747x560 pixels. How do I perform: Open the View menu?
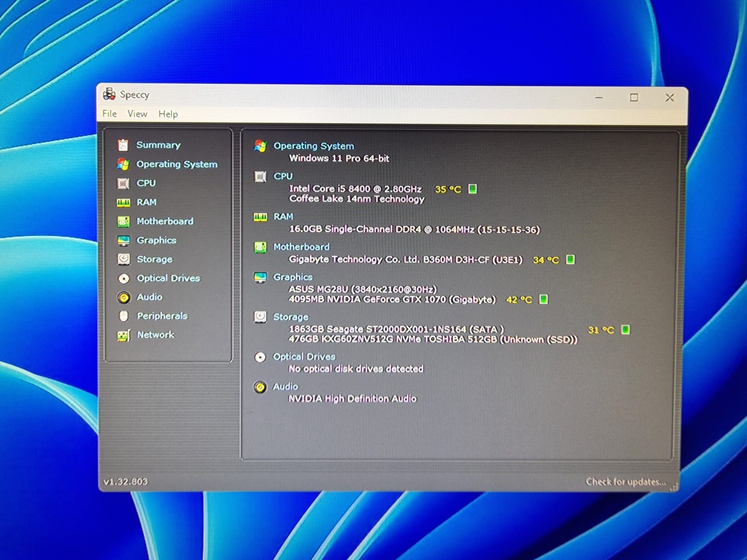[137, 114]
